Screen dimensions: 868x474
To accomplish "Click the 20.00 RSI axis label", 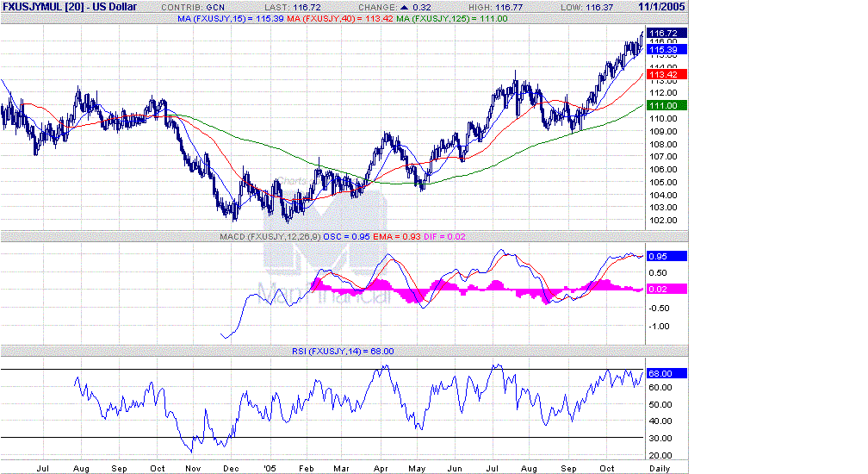I will point(660,456).
